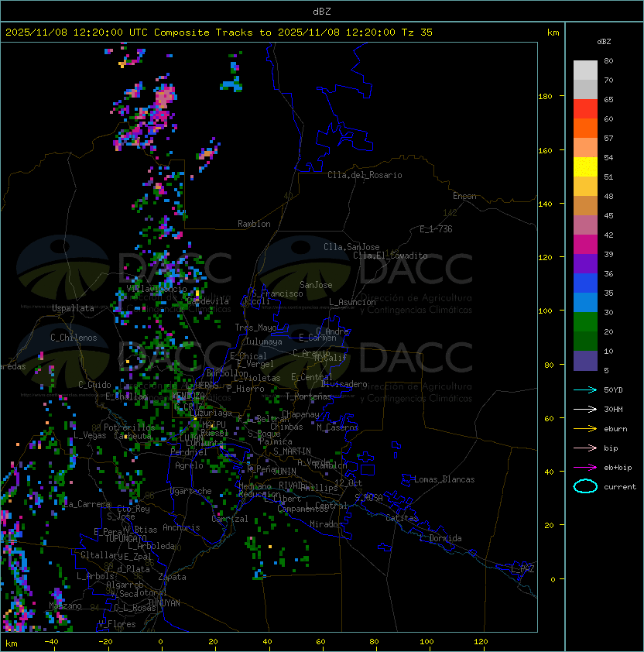
Task: Click the '50YD' legend label
Action: (x=613, y=390)
